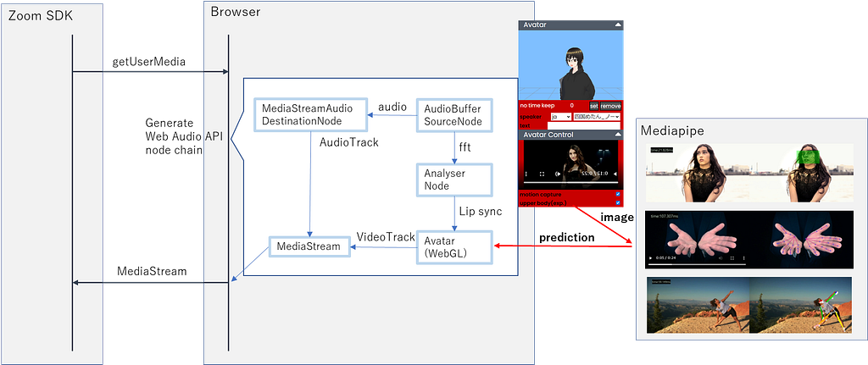Enter fullscreen on Mediapipe hands video
The height and width of the screenshot is (365, 868).
[x=732, y=257]
